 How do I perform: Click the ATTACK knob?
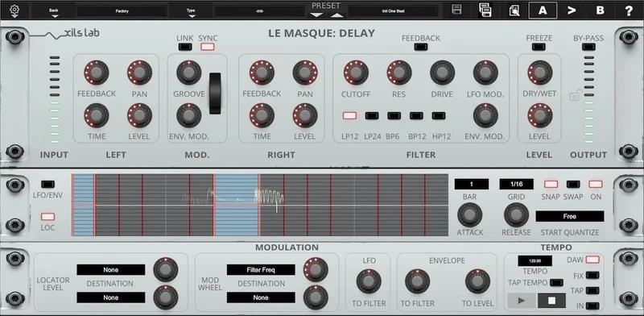(470, 214)
